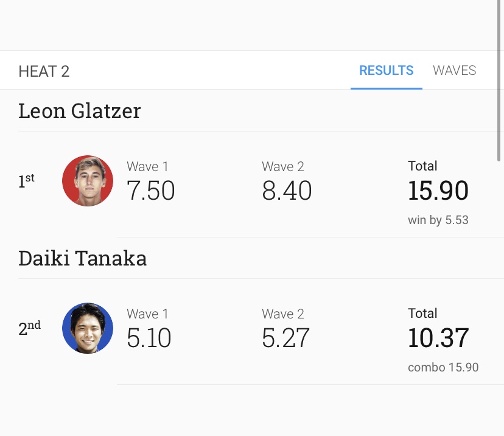Image resolution: width=504 pixels, height=436 pixels.
Task: Click the 2nd place rank label
Action: [x=29, y=328]
